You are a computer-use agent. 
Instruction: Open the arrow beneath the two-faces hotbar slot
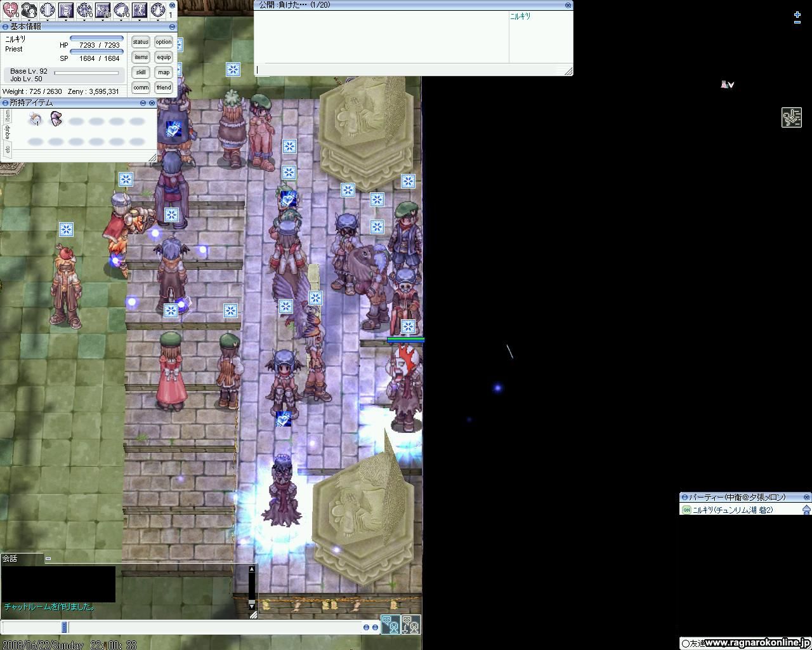[x=29, y=20]
